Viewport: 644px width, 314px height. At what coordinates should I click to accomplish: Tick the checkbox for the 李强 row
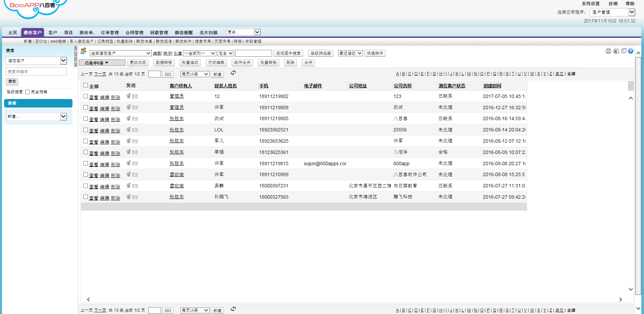pyautogui.click(x=86, y=152)
